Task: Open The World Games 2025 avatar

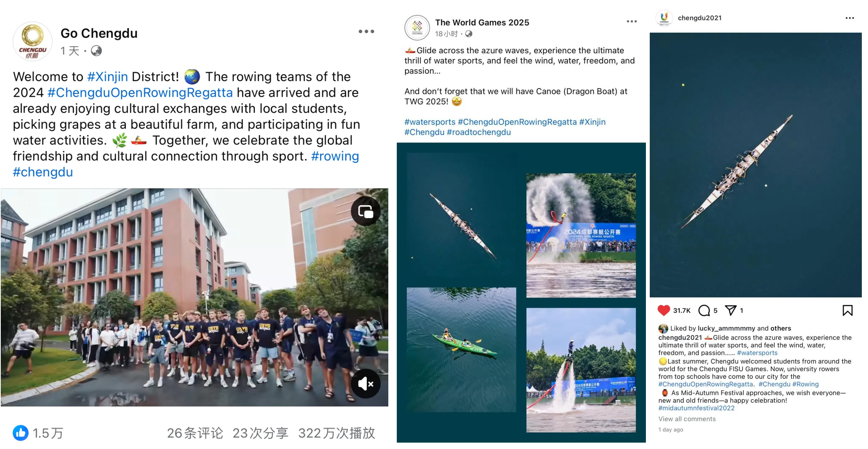Action: coord(417,28)
